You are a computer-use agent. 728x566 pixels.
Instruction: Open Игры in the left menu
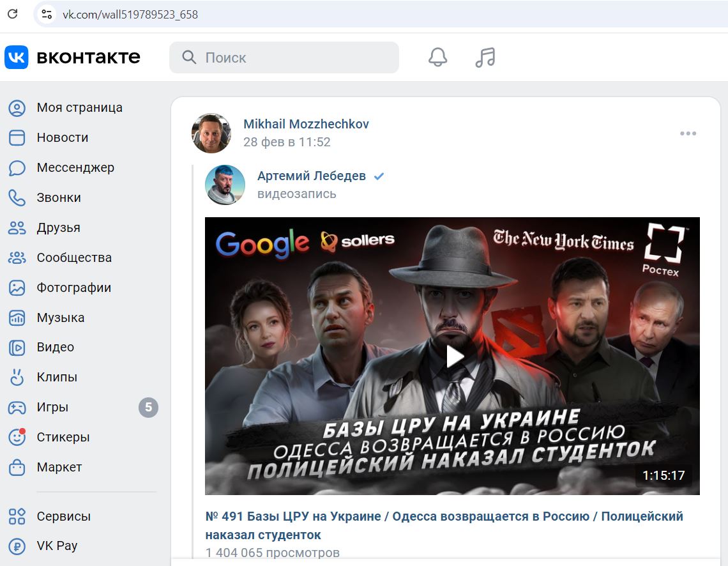pos(53,407)
